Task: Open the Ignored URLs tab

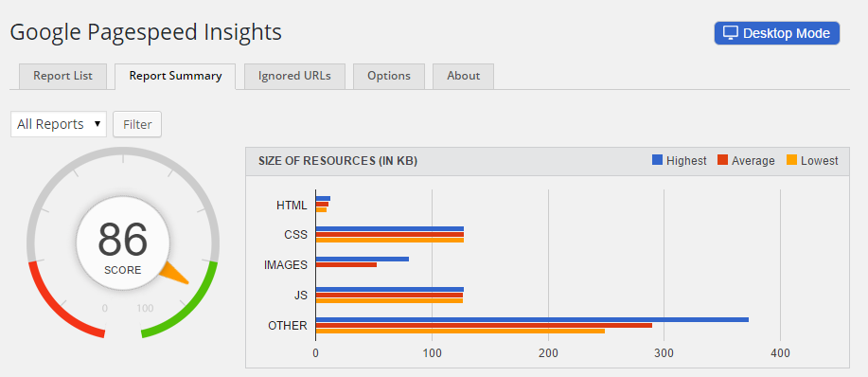Action: pos(294,76)
